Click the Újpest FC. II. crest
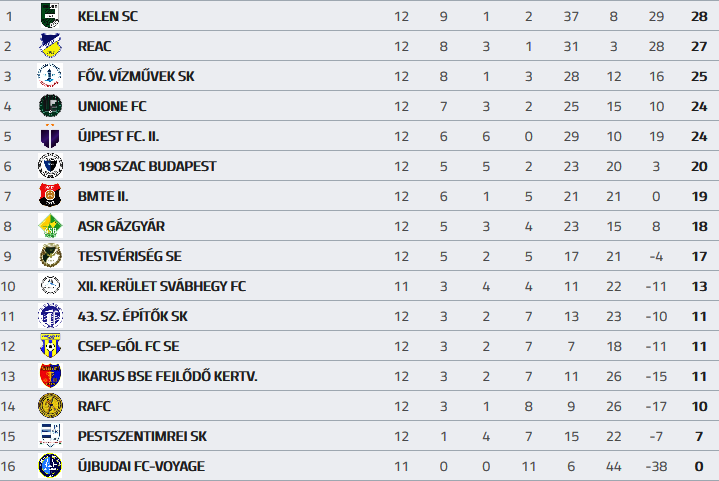Image resolution: width=719 pixels, height=481 pixels. [x=50, y=136]
